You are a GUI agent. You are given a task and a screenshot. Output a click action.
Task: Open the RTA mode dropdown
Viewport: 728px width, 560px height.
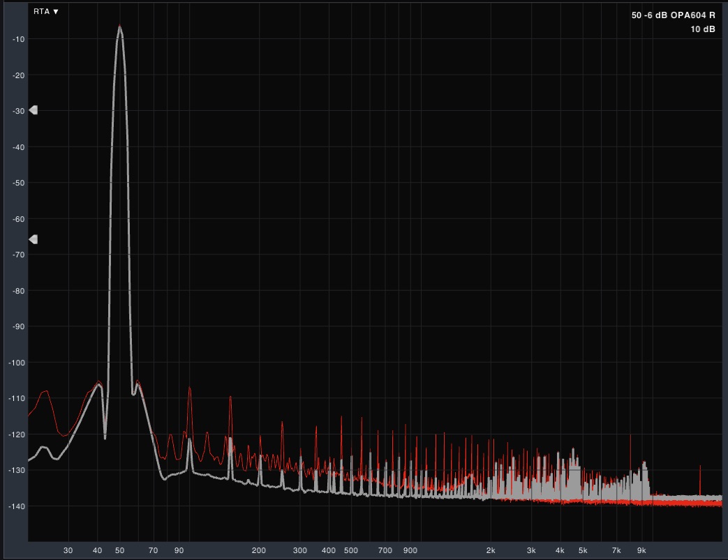[45, 12]
